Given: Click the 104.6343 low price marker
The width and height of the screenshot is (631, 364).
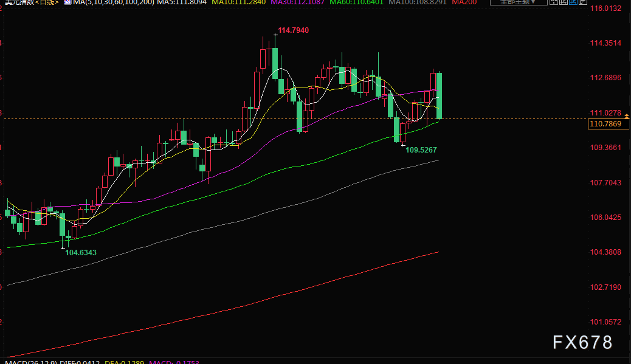Looking at the screenshot, I should tap(81, 252).
